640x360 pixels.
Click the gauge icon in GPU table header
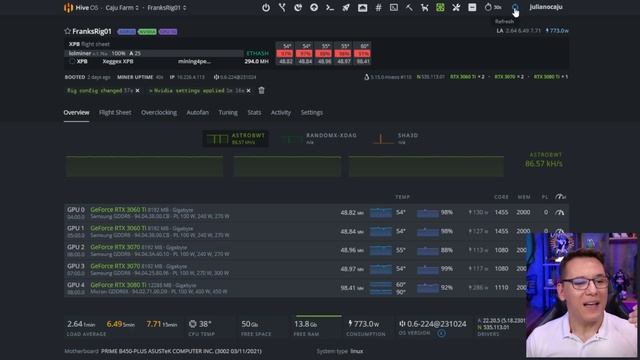560,197
